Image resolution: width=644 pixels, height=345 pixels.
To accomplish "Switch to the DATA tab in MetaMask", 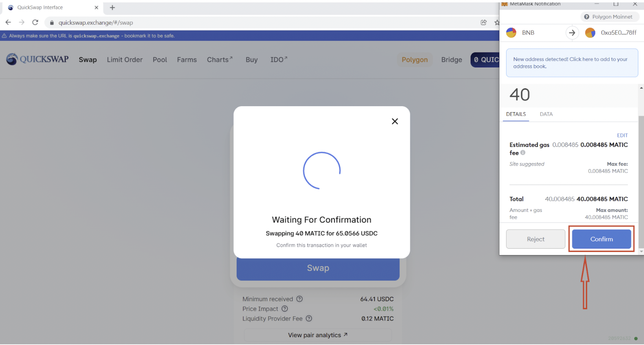I will (x=546, y=114).
